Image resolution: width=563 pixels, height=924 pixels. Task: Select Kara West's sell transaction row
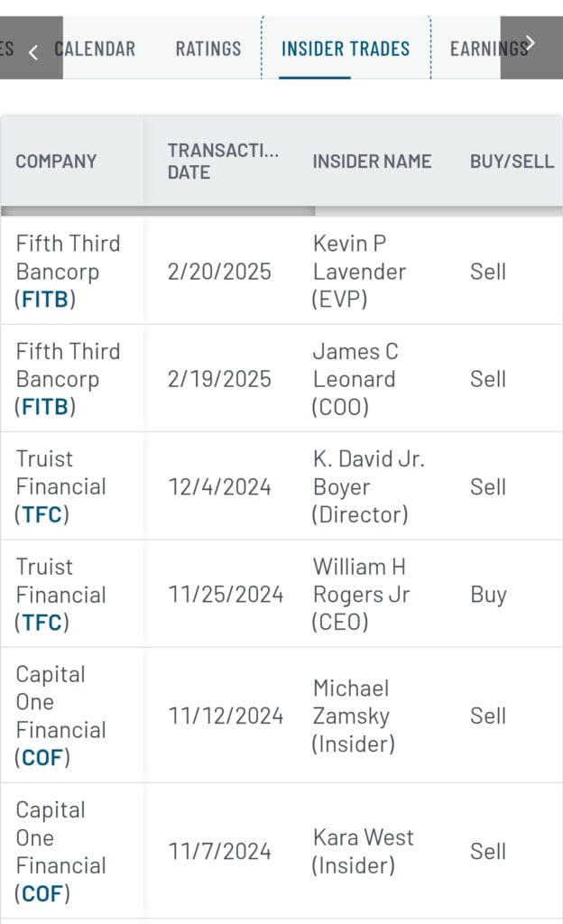281,851
